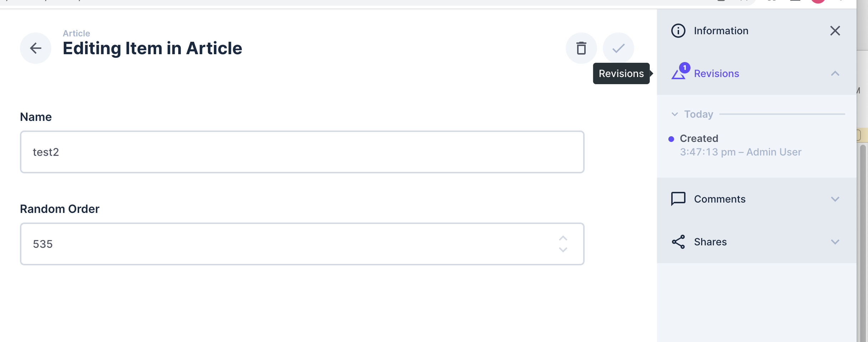Click the Shares share-network icon

tap(678, 241)
